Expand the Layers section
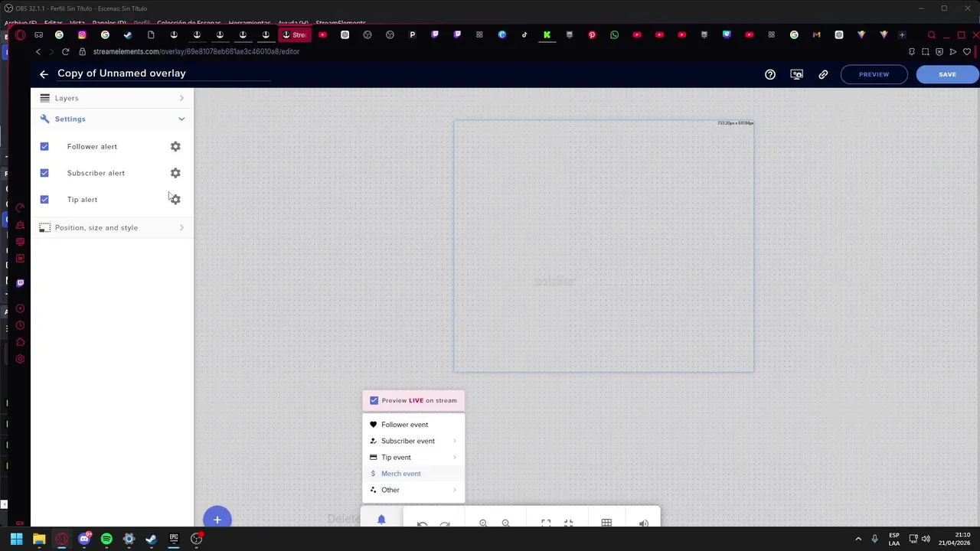 click(112, 98)
